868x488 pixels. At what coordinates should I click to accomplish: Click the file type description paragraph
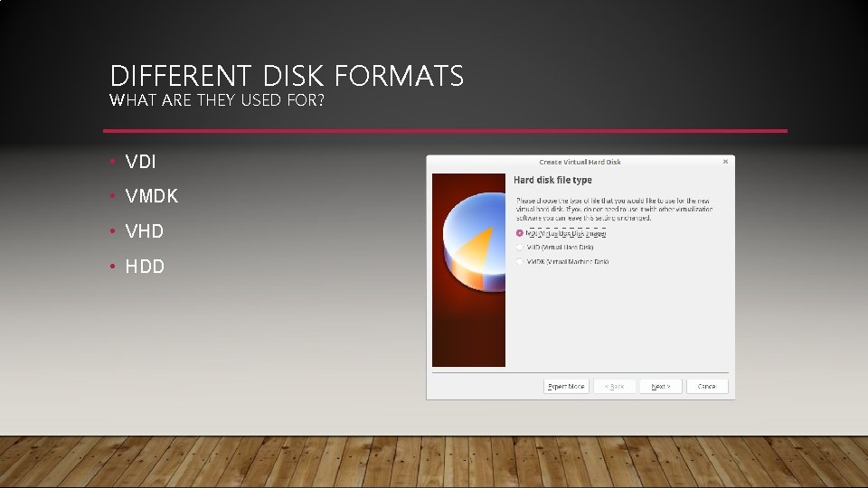tap(615, 209)
